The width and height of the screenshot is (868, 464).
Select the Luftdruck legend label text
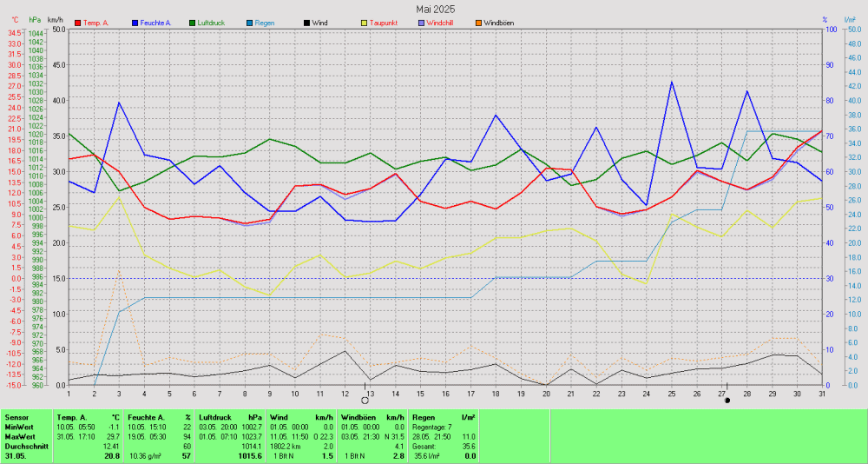click(214, 22)
